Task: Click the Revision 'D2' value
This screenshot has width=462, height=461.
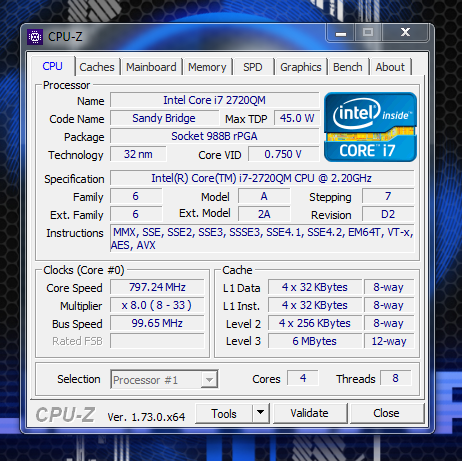Action: (388, 214)
